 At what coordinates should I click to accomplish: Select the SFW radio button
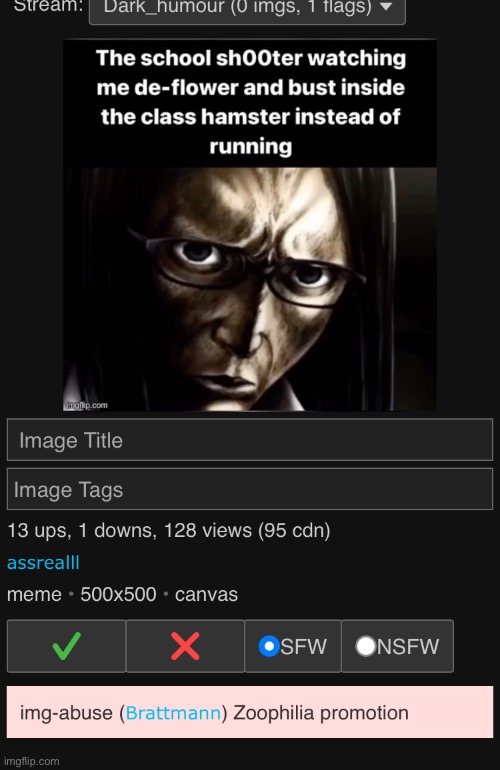click(269, 646)
